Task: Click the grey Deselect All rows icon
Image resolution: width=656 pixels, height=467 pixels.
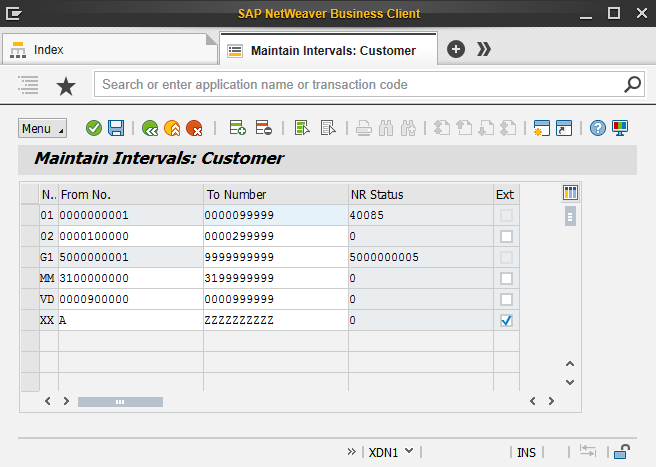Action: pyautogui.click(x=328, y=128)
